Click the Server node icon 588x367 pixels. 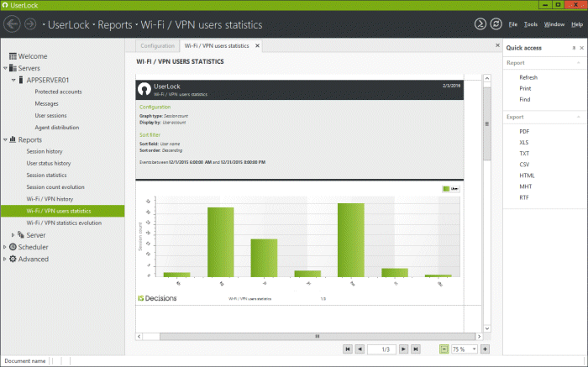point(21,235)
